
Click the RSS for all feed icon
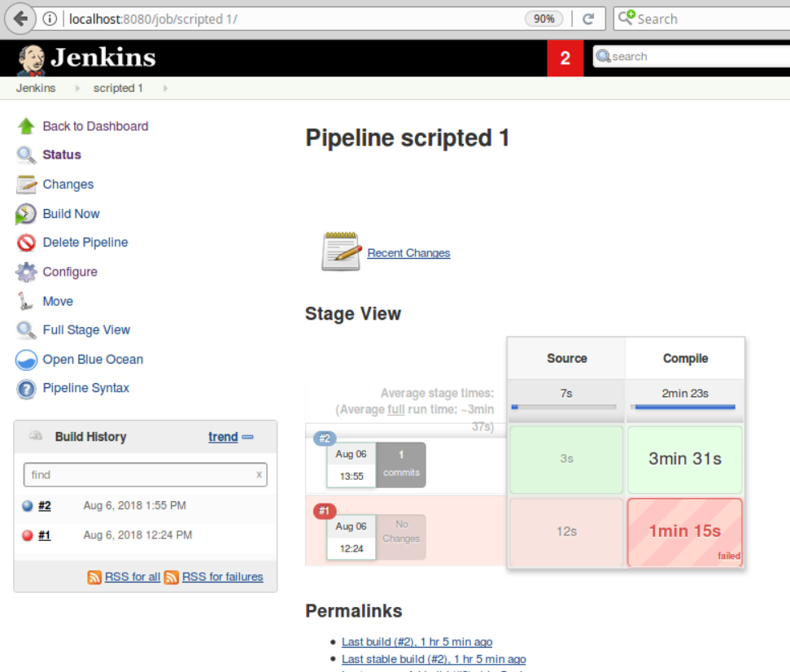pyautogui.click(x=94, y=577)
